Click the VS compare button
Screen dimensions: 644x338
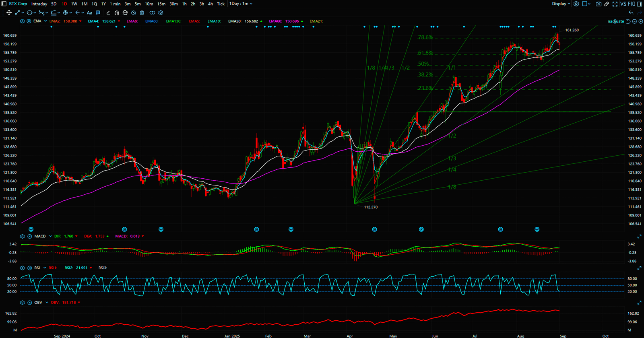tap(623, 4)
